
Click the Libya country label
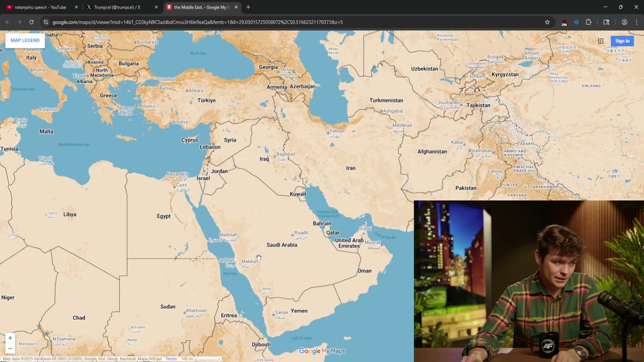tap(69, 214)
